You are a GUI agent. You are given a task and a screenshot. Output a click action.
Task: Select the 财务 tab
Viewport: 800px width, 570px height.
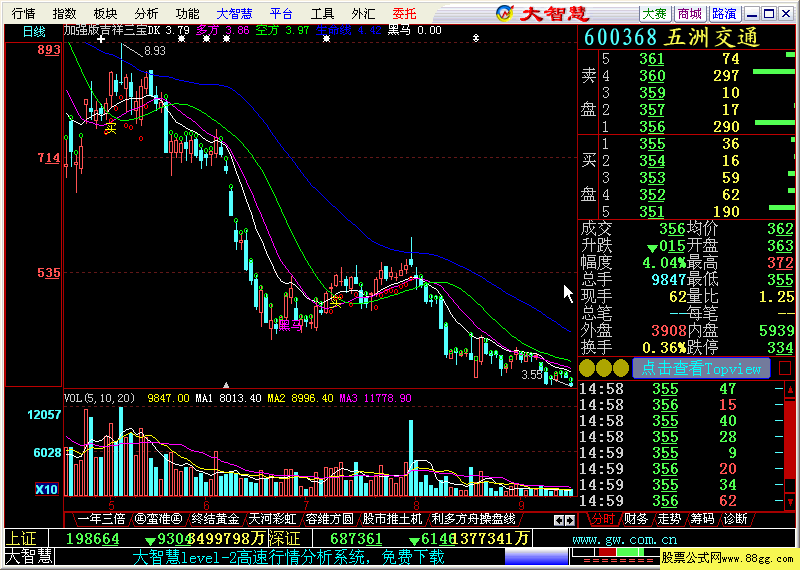point(636,519)
